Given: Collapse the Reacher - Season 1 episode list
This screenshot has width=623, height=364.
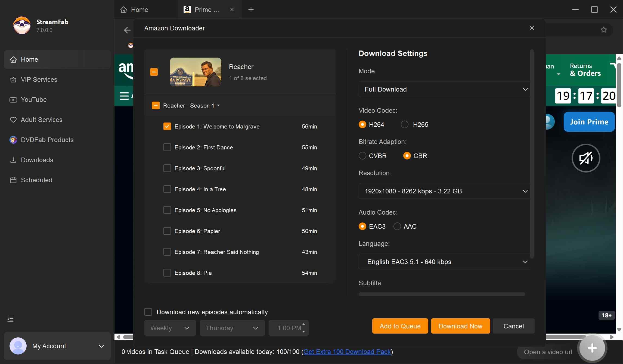Looking at the screenshot, I should tap(219, 106).
